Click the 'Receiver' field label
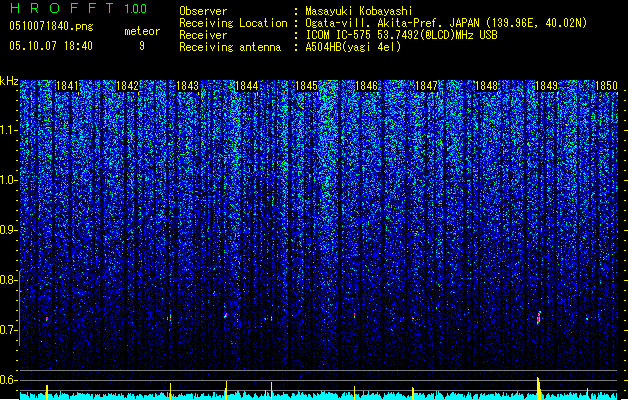Screen dimensions: 629x400 coord(203,35)
